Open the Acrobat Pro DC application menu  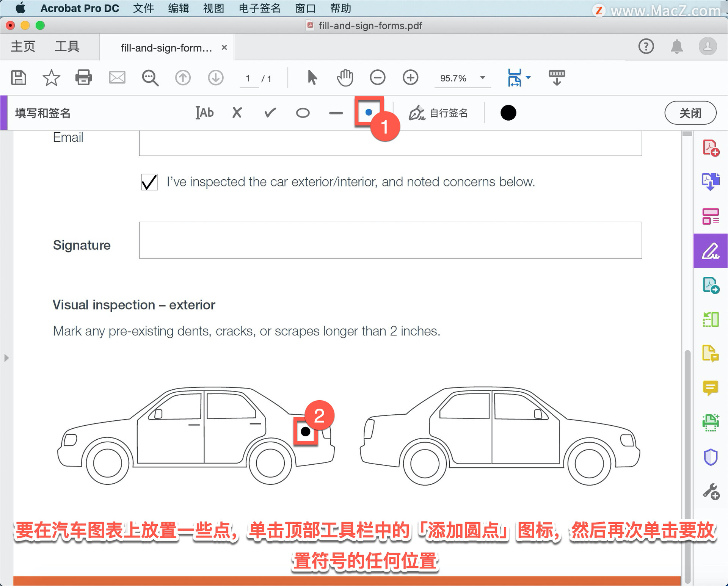[80, 8]
